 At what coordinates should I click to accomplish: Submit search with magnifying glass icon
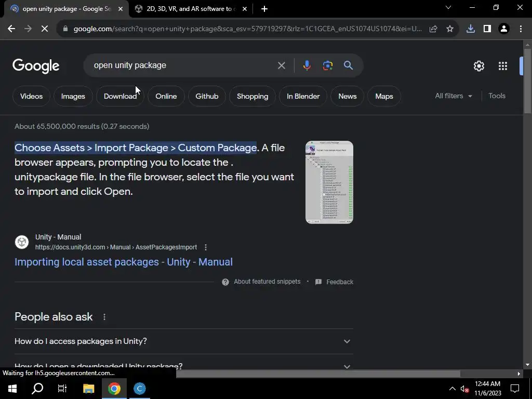coord(348,65)
